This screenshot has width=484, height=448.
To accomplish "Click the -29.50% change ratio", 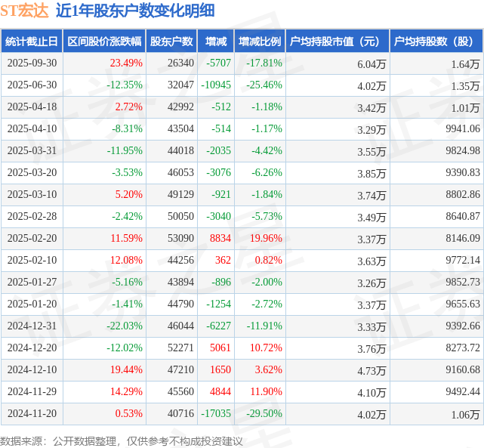I will pos(264,414).
